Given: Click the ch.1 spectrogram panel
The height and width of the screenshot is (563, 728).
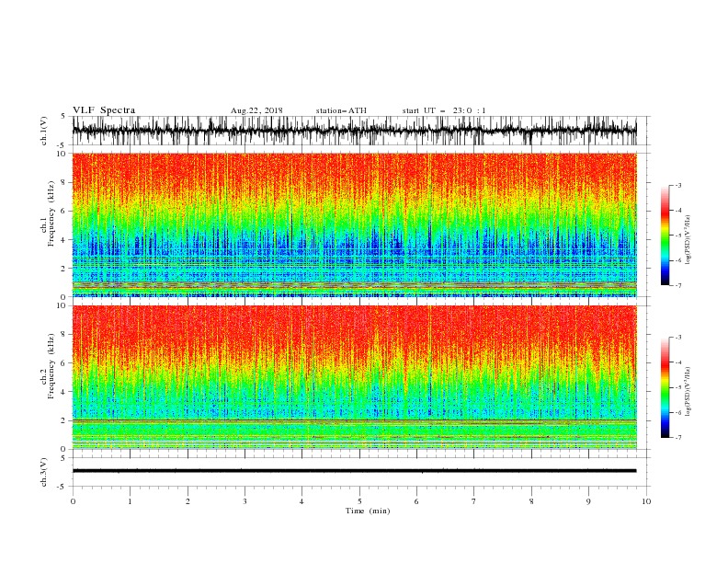Looking at the screenshot, I should [355, 224].
